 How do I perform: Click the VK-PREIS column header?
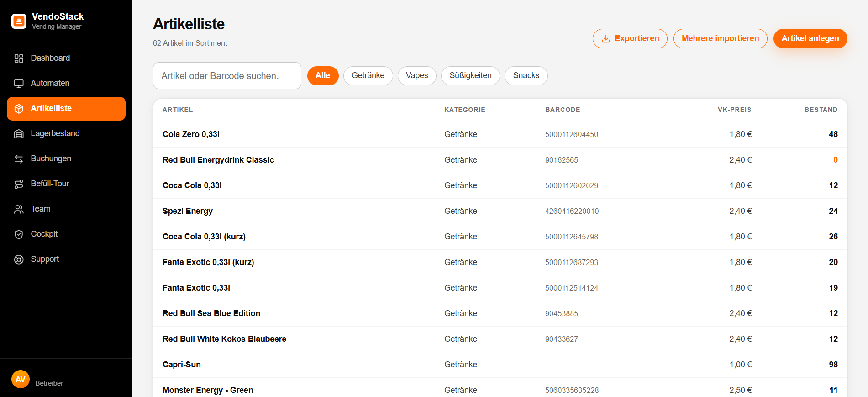tap(734, 110)
